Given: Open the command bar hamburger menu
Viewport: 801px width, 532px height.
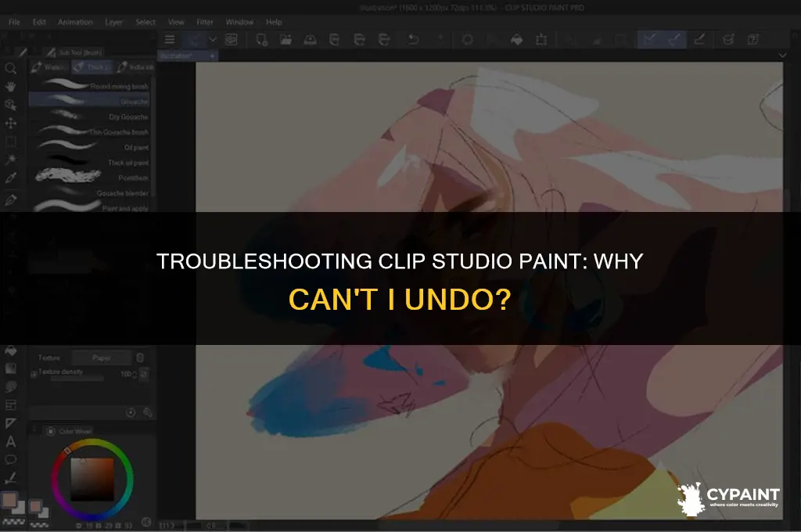Looking at the screenshot, I should coord(170,39).
